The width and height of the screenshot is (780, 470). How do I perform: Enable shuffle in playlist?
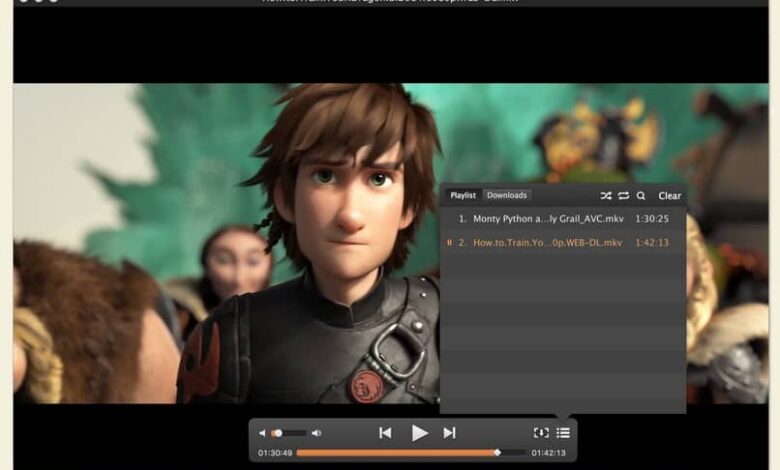[605, 196]
